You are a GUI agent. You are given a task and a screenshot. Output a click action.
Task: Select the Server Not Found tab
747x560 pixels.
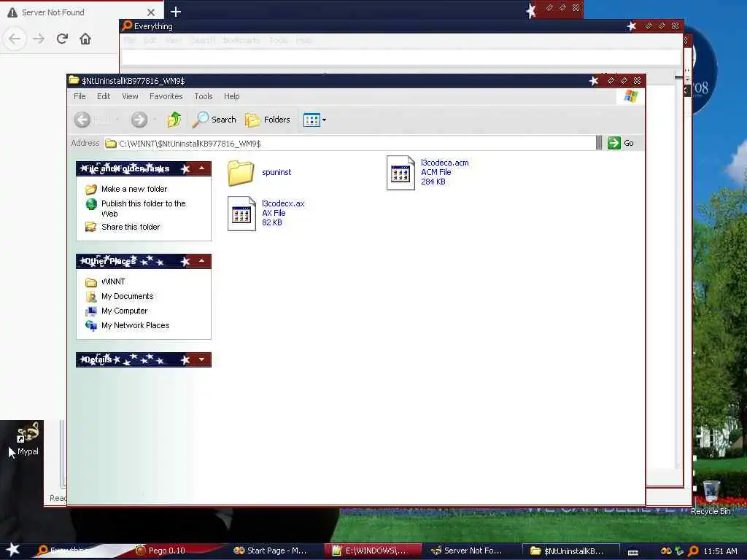(x=81, y=12)
